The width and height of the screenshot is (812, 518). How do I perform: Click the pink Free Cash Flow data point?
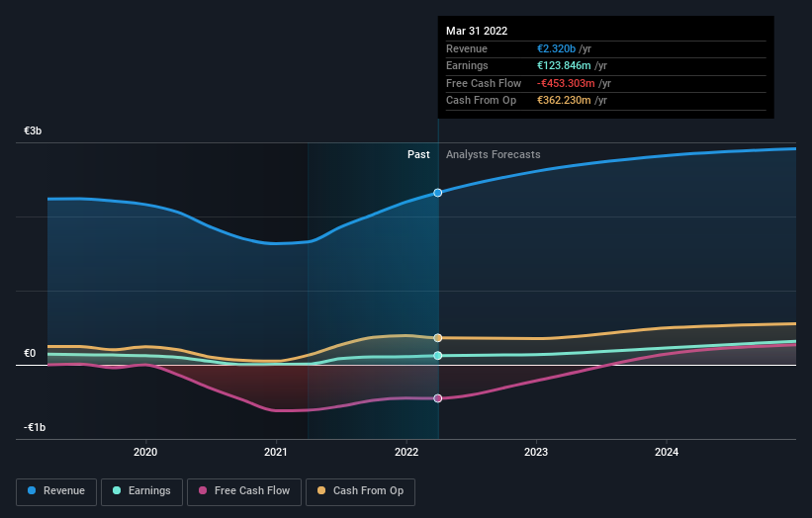(437, 398)
